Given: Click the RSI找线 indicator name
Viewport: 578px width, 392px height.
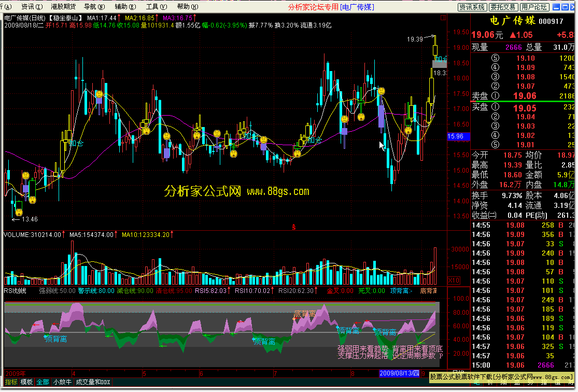Looking at the screenshot, I should click(x=15, y=290).
